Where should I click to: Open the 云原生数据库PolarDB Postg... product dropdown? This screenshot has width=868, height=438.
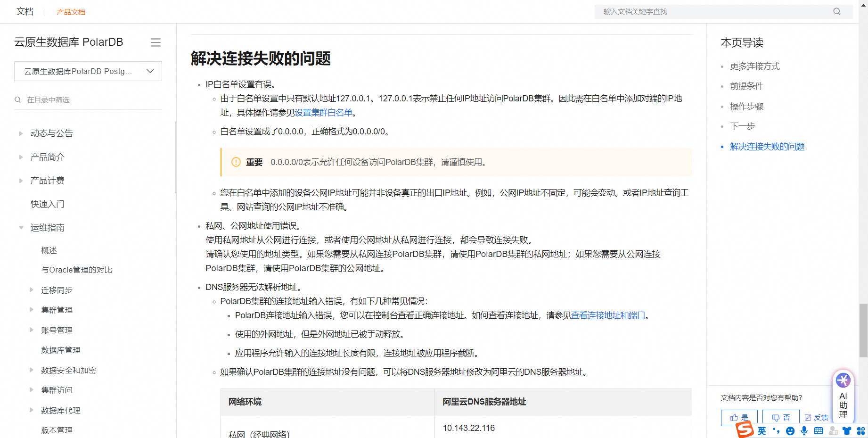[88, 71]
